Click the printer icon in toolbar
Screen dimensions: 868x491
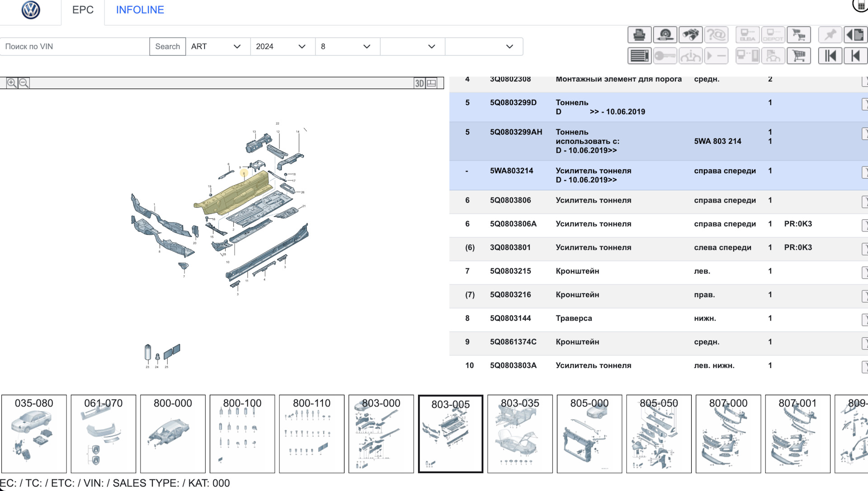[639, 35]
